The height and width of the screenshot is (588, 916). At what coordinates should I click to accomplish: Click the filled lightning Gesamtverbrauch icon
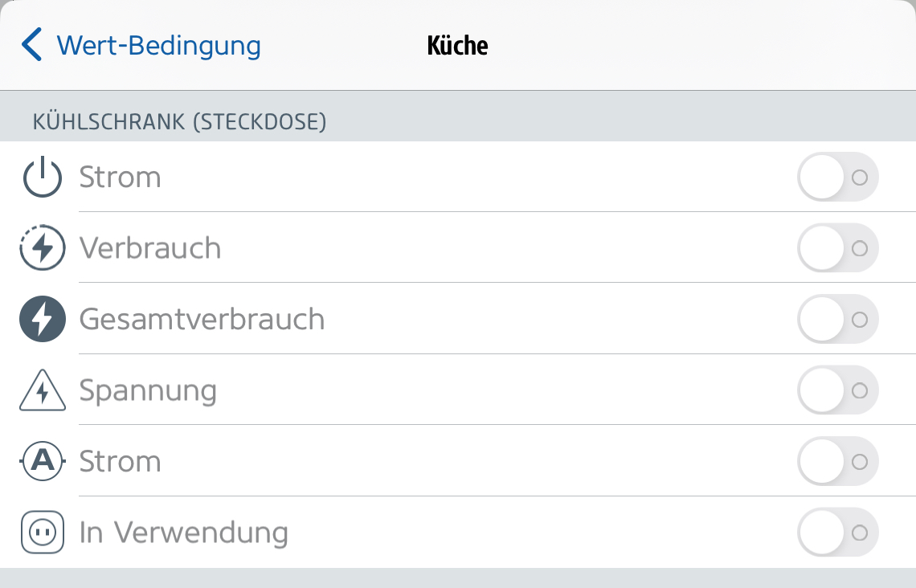[x=42, y=319]
